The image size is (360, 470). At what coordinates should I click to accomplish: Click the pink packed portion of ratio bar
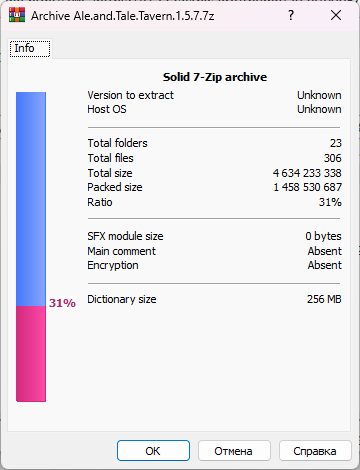coord(31,354)
